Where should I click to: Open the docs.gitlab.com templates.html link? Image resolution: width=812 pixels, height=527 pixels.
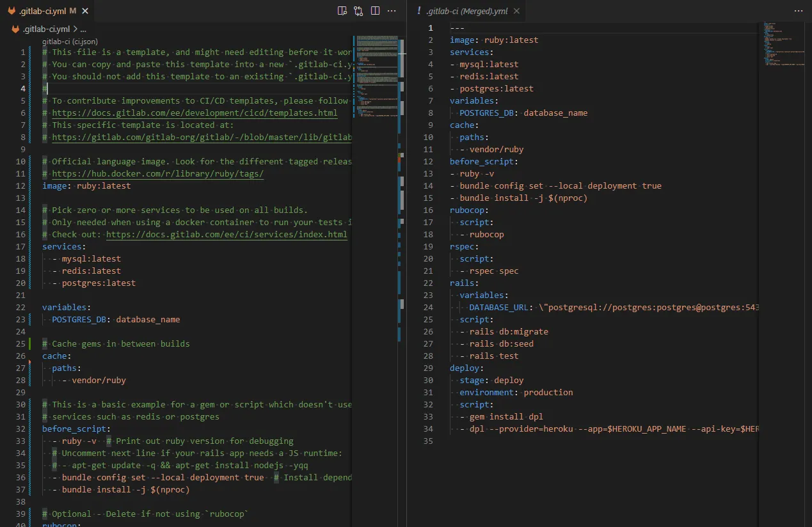195,113
